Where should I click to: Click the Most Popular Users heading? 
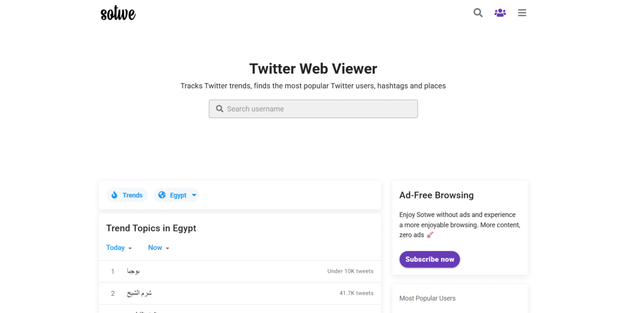click(428, 298)
